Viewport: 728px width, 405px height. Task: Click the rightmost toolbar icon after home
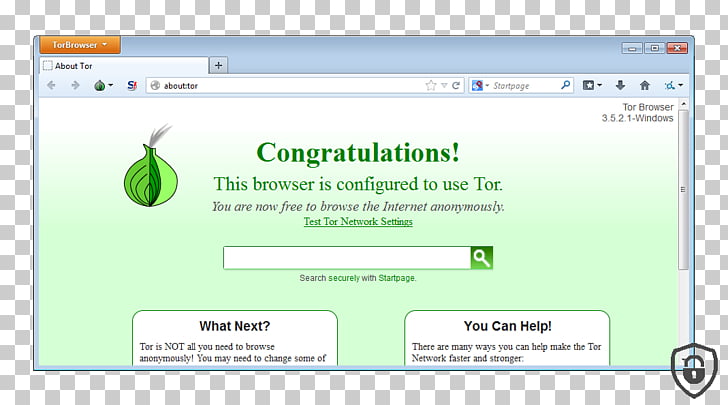click(x=669, y=85)
